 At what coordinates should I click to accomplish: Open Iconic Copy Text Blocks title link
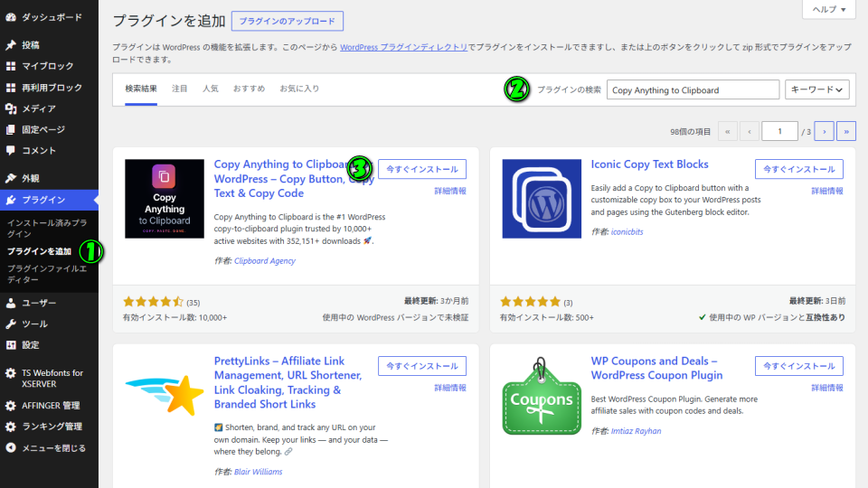[649, 164]
